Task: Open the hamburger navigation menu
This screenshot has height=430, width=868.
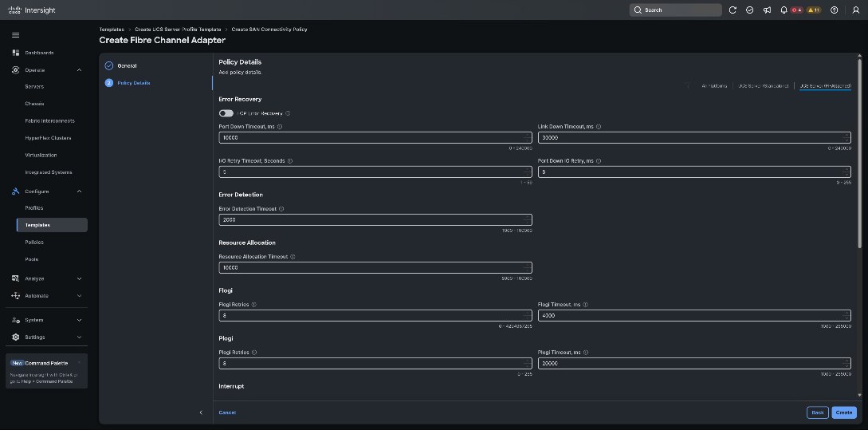Action: [x=15, y=35]
